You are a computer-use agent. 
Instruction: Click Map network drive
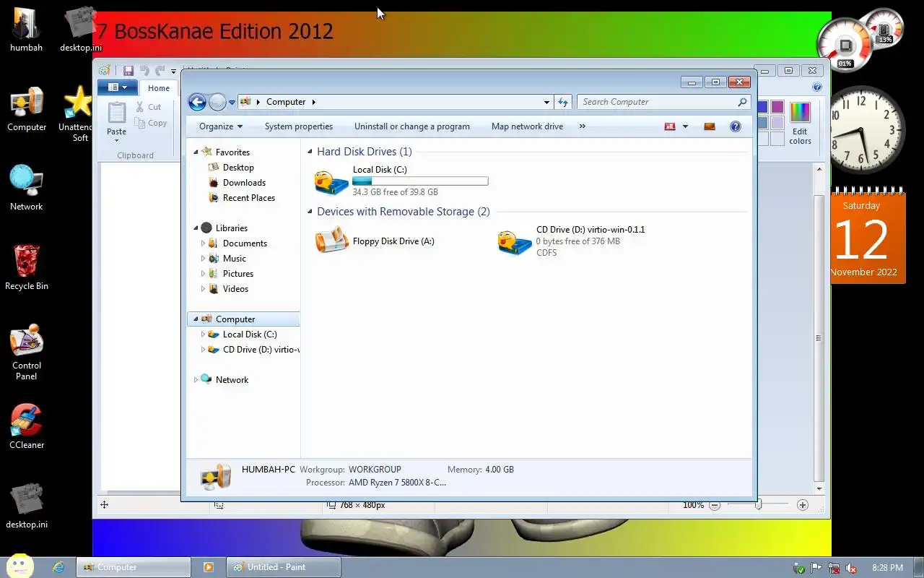pos(527,126)
